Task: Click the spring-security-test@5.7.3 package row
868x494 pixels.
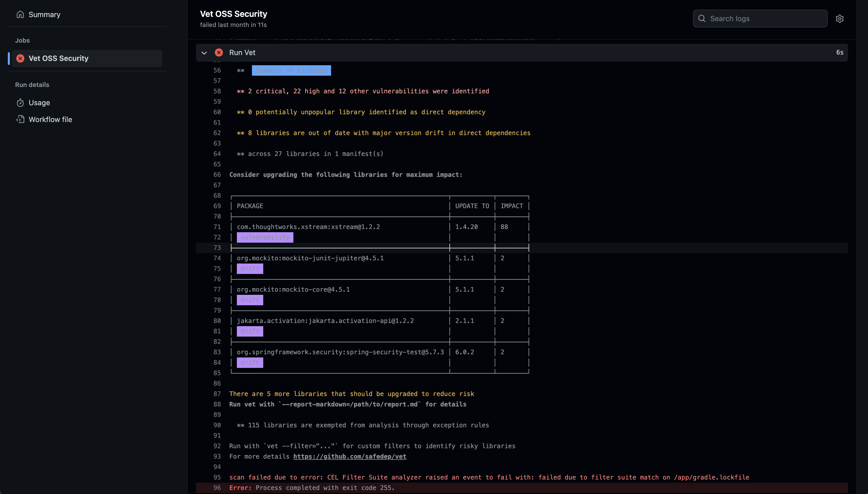Action: coord(340,352)
